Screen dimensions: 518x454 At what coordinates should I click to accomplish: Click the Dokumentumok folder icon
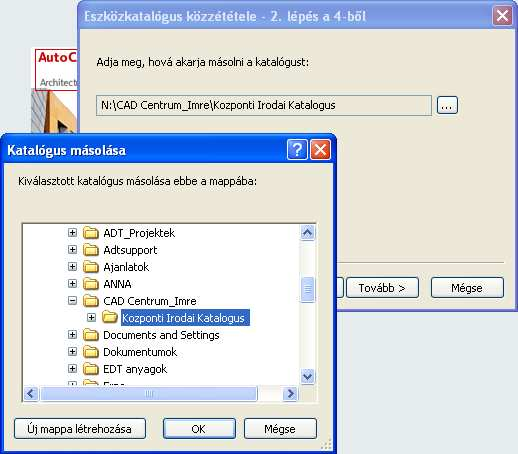tap(91, 352)
